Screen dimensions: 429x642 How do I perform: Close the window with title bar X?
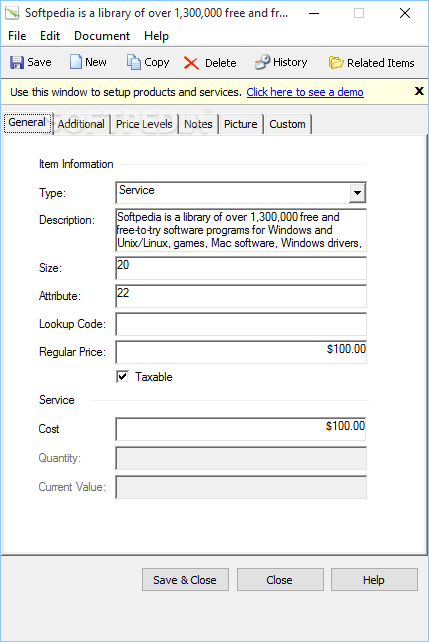pos(405,13)
